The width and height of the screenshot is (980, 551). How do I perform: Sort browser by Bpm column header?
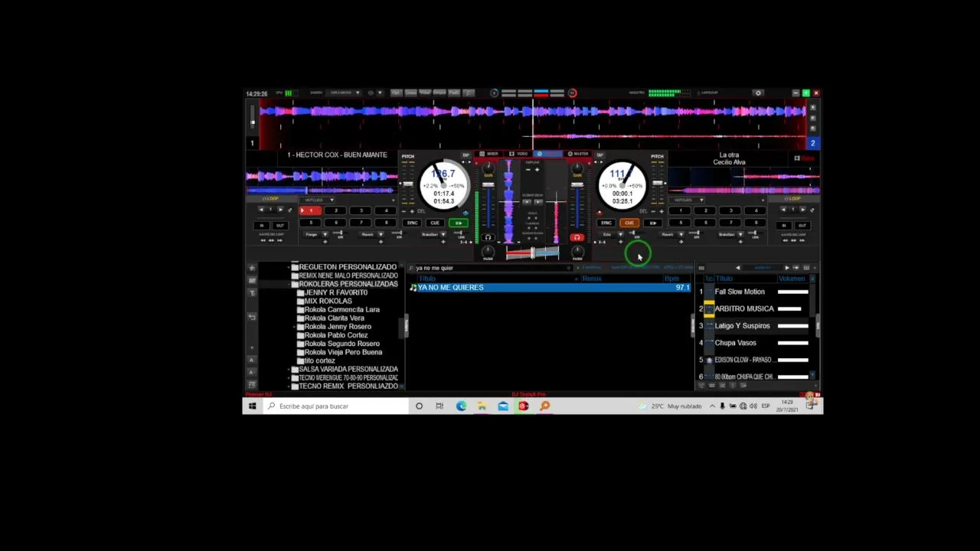pyautogui.click(x=672, y=279)
